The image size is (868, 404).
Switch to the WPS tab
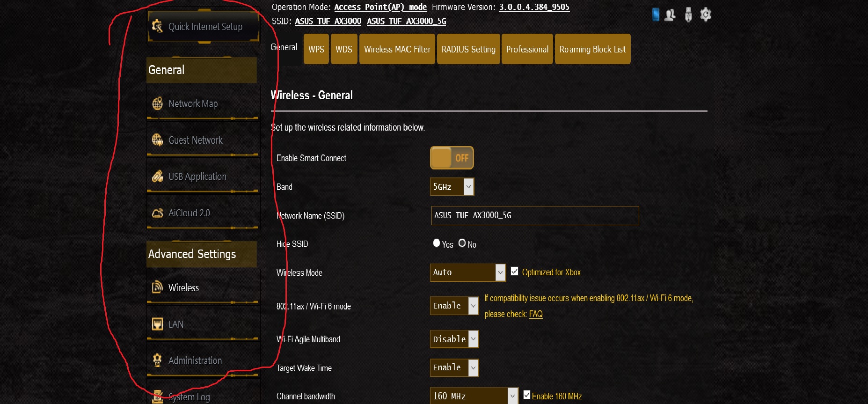[316, 49]
